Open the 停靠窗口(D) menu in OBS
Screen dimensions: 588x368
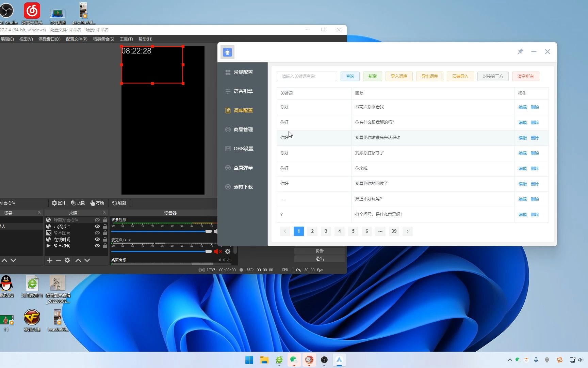[x=49, y=39]
